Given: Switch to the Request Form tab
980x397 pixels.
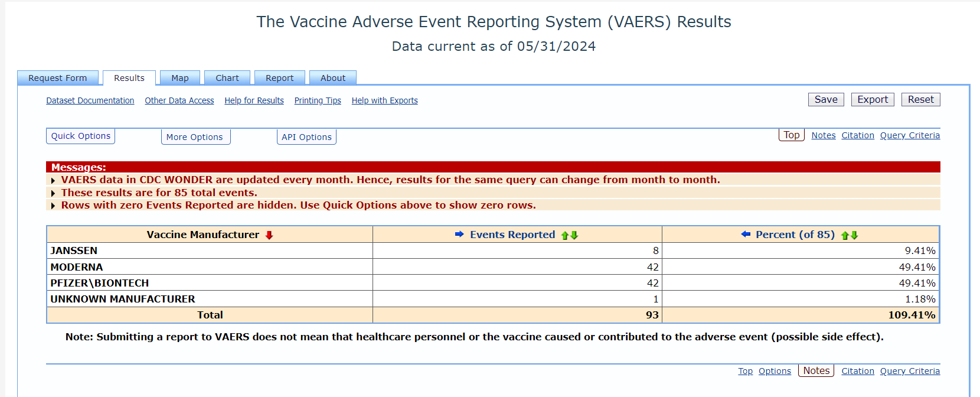Looking at the screenshot, I should 58,78.
